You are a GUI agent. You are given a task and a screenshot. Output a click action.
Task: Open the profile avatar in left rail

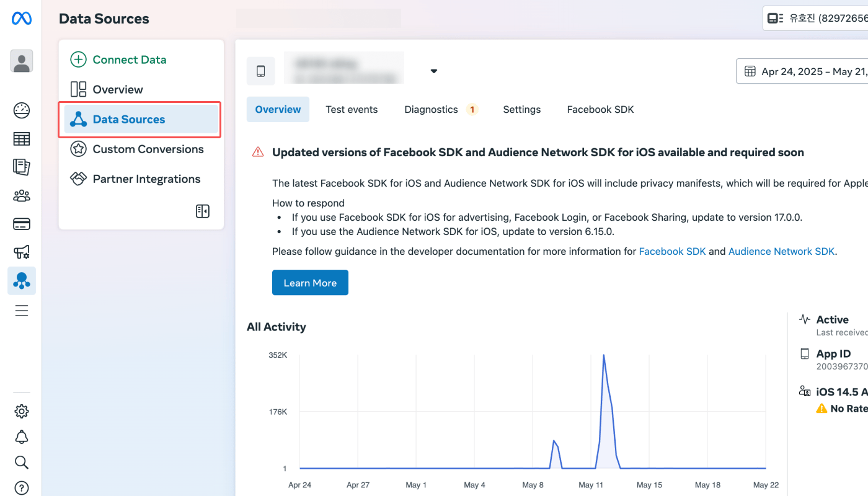(x=22, y=61)
